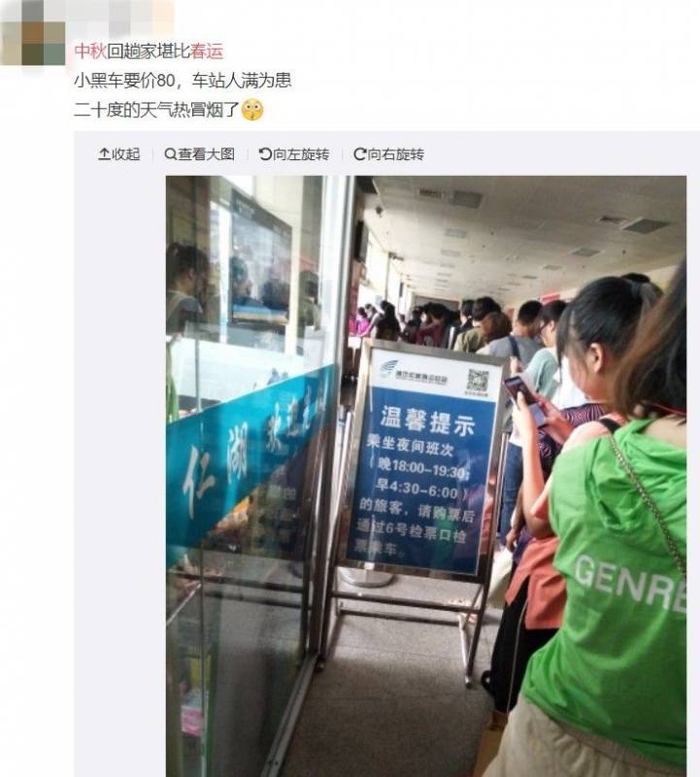Click the magnifier icon beside 查看大图
The image size is (700, 777).
click(170, 154)
